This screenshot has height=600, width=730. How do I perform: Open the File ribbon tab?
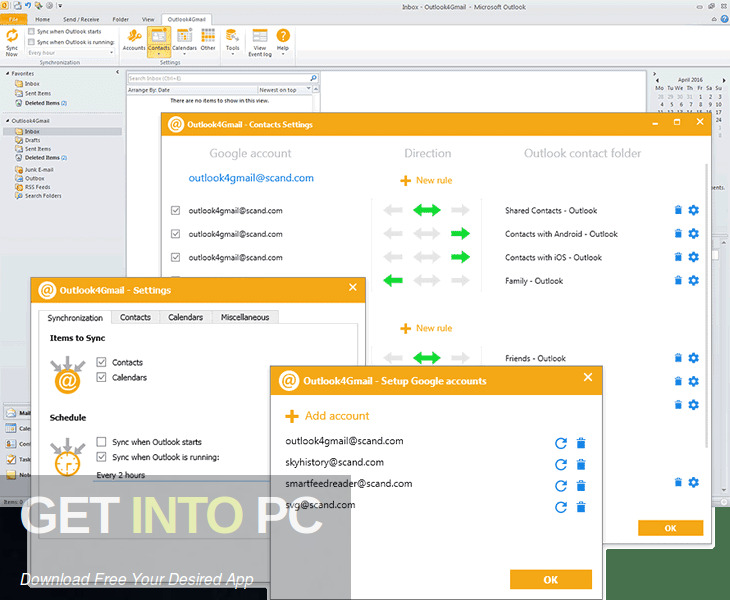(x=14, y=19)
